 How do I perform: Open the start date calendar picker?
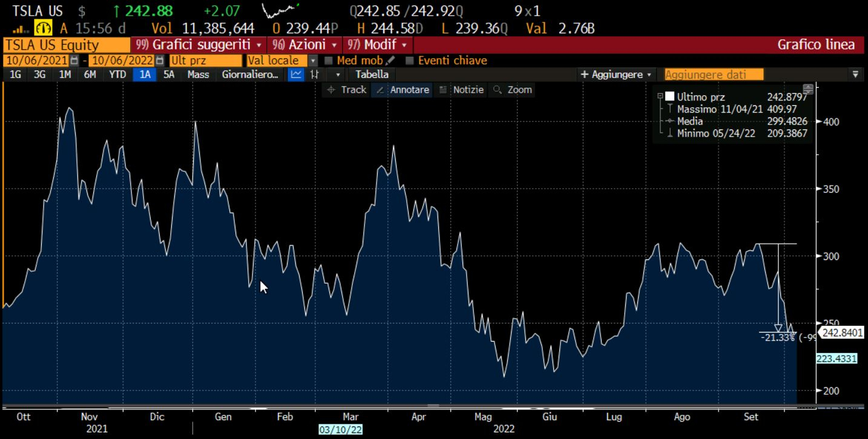click(x=74, y=60)
